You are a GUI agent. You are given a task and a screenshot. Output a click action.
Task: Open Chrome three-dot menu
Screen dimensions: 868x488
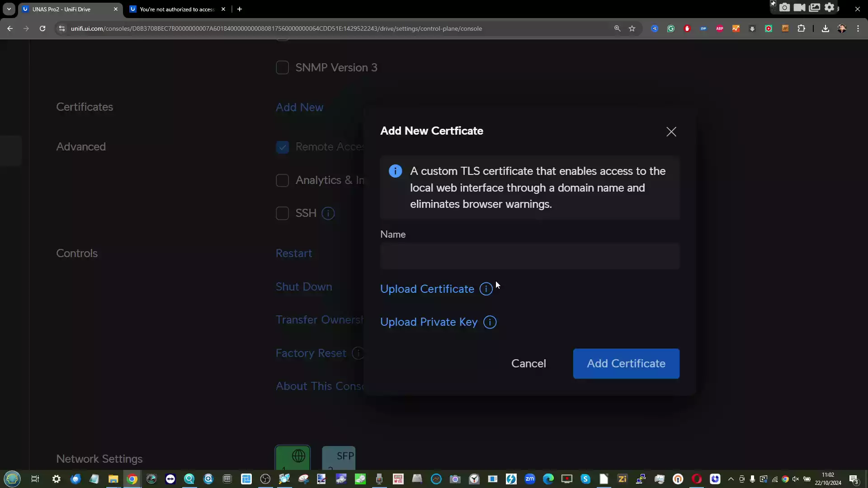(858, 28)
